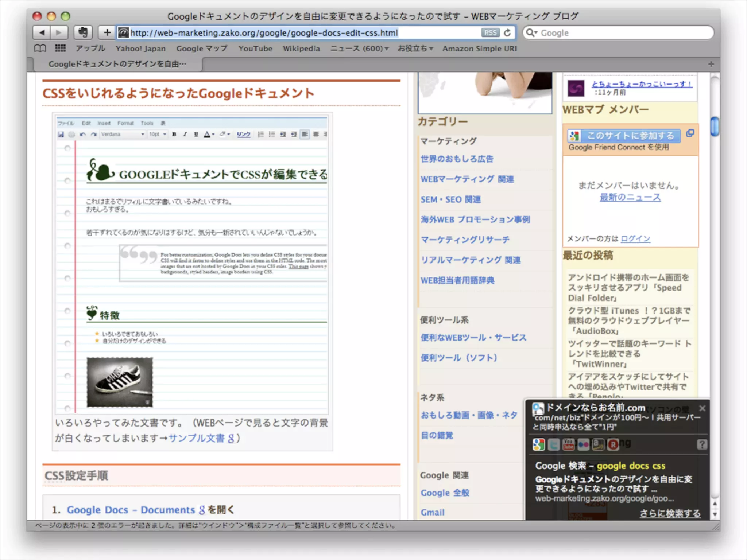747x560 pixels.
Task: Click the Evernote elephant toolbar icon
Action: coord(83,33)
